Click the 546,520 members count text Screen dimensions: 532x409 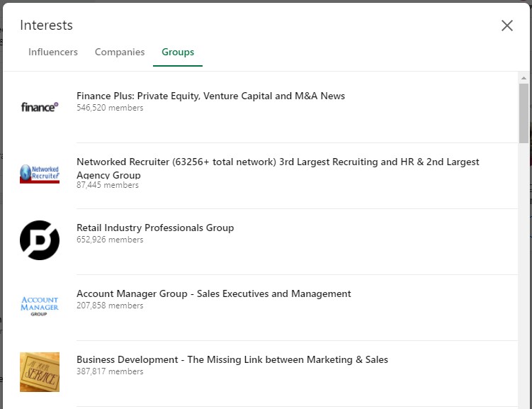click(110, 108)
